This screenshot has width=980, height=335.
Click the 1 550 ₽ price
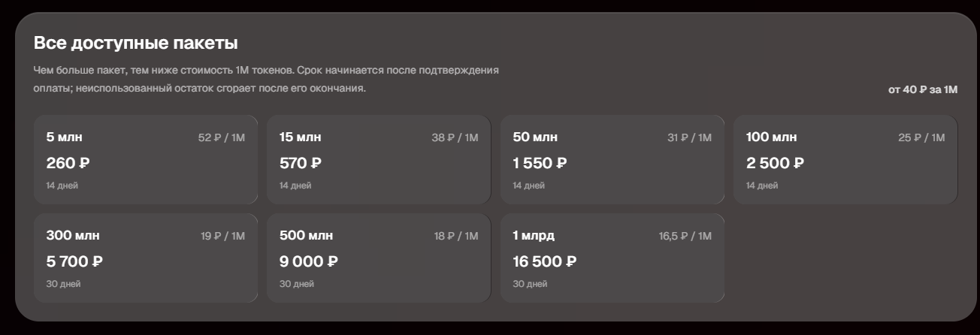540,163
